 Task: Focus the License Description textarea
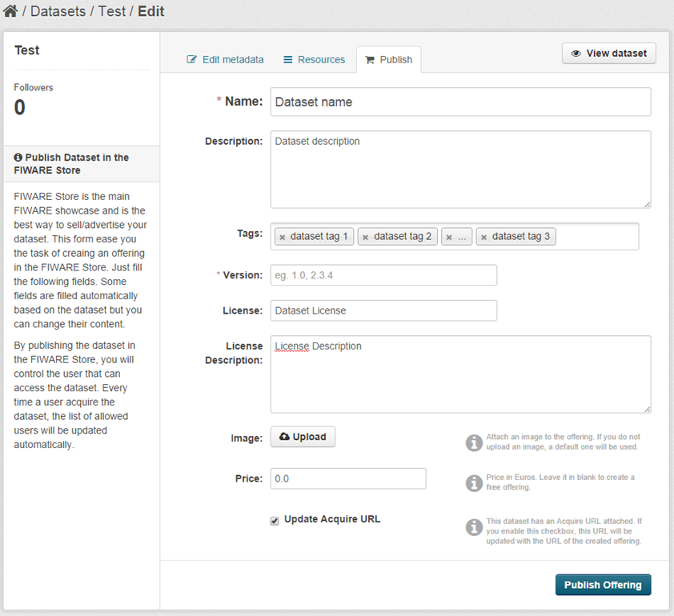pos(460,374)
